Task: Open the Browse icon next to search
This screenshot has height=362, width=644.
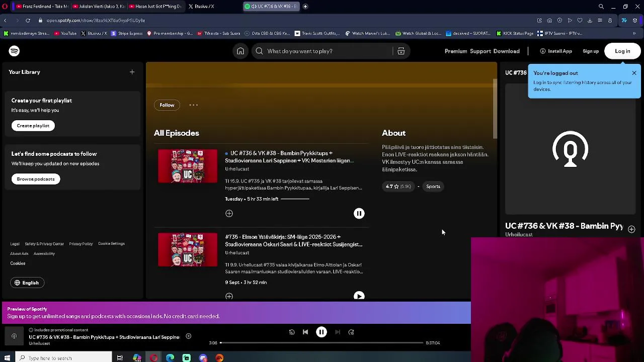Action: pyautogui.click(x=401, y=51)
